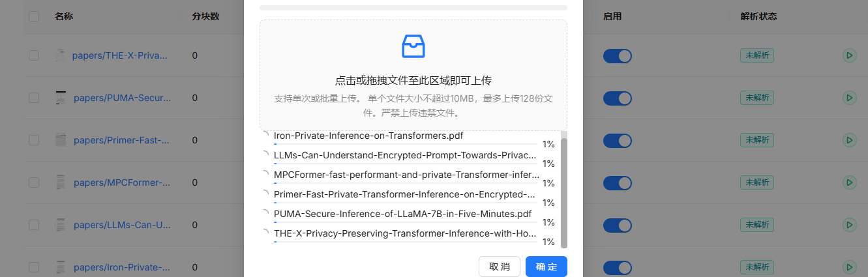
Task: Click the 未解析 status tag in the Iron-Private row
Action: tap(756, 267)
